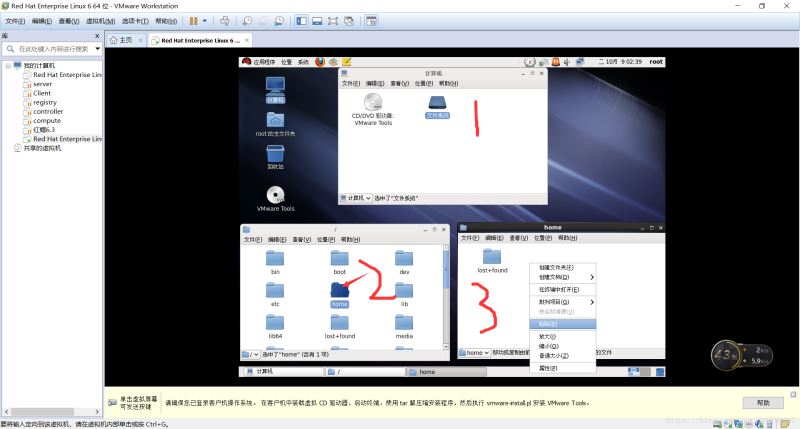Viewport: 800px width, 429px height.
Task: Select lost+found folder in home window
Action: 492,261
